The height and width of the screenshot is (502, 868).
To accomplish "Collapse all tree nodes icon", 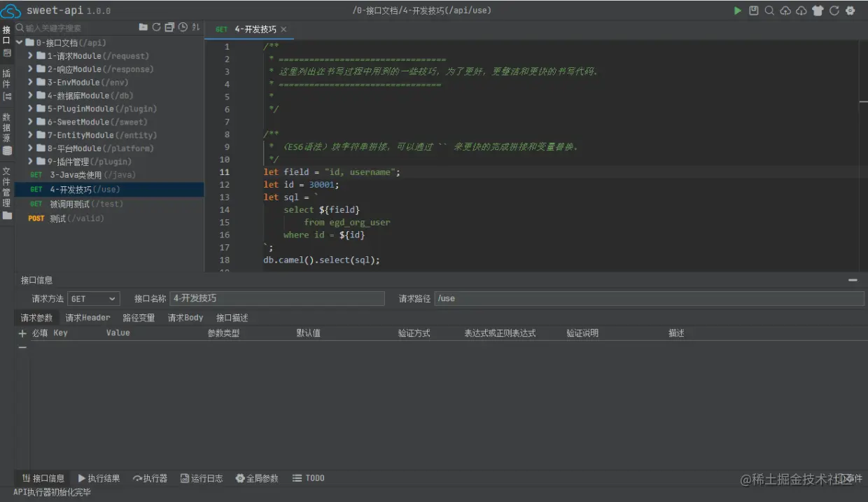I will [169, 27].
